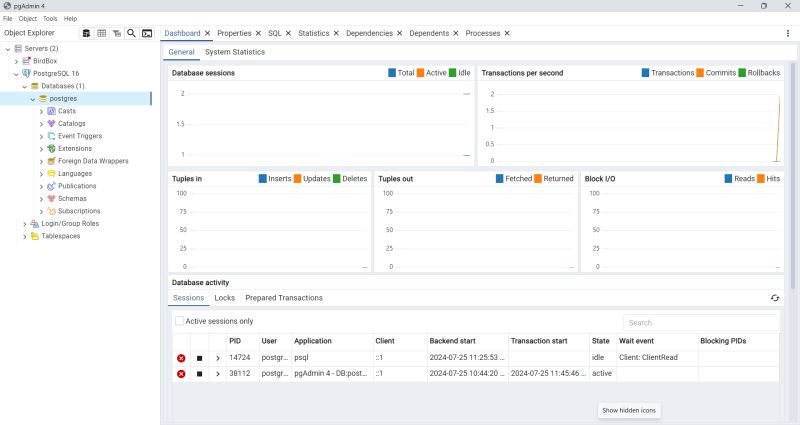Viewport: 800px width, 425px height.
Task: Click the Filtered Rows toolbar icon
Action: [x=117, y=33]
